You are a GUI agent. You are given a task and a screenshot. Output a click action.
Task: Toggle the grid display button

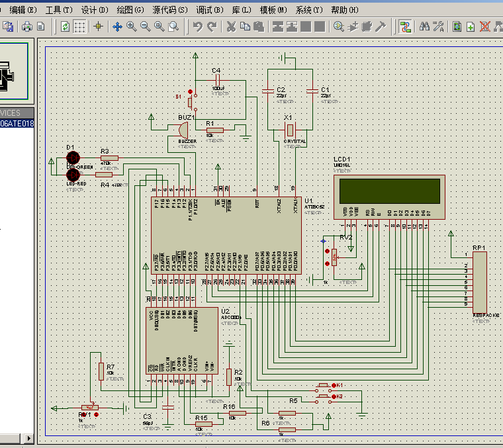79,26
